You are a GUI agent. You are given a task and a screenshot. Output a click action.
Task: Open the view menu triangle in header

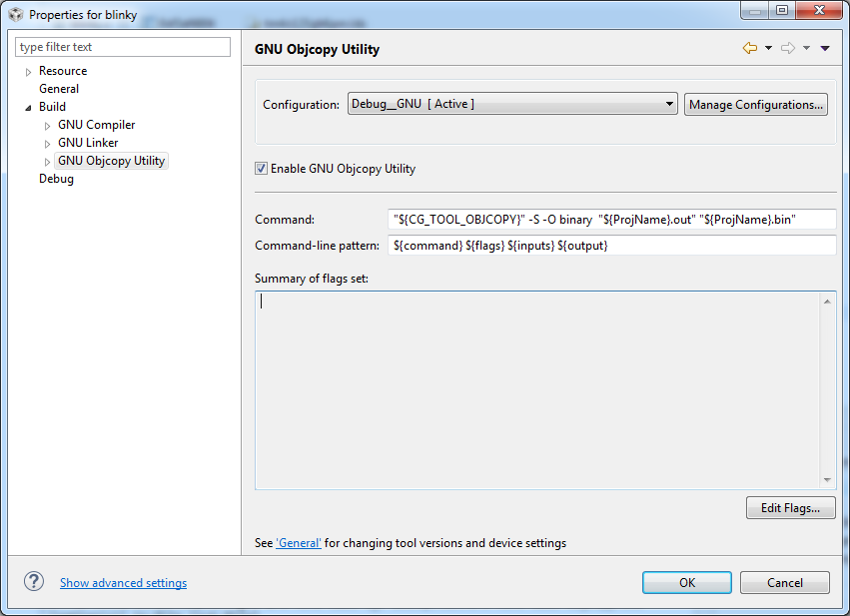[825, 48]
